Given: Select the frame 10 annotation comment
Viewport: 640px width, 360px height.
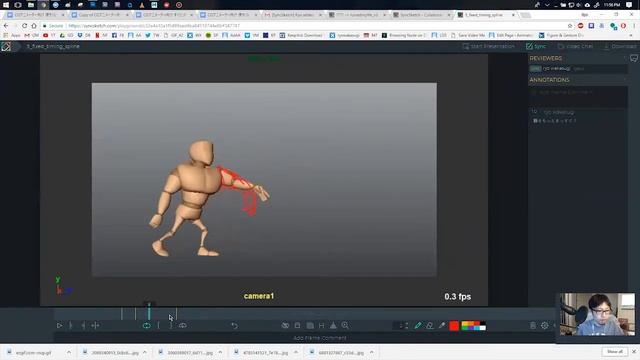Looking at the screenshot, I should click(578, 116).
